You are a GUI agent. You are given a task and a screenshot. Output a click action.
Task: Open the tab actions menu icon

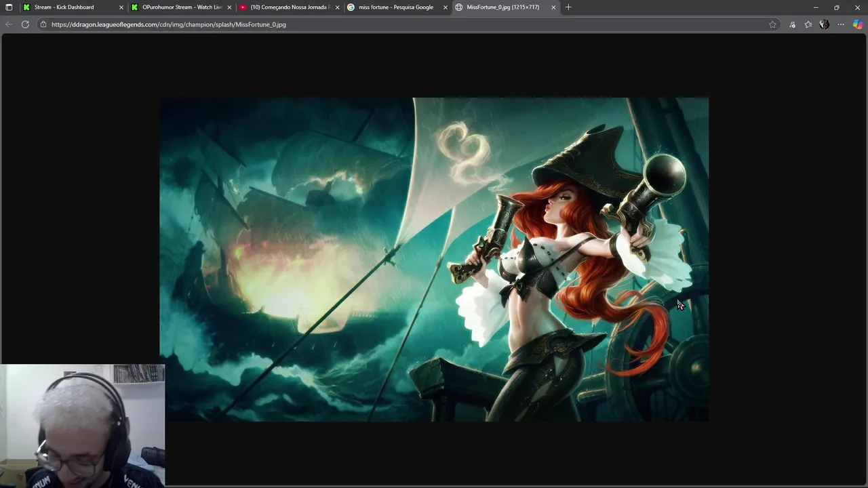(x=9, y=7)
